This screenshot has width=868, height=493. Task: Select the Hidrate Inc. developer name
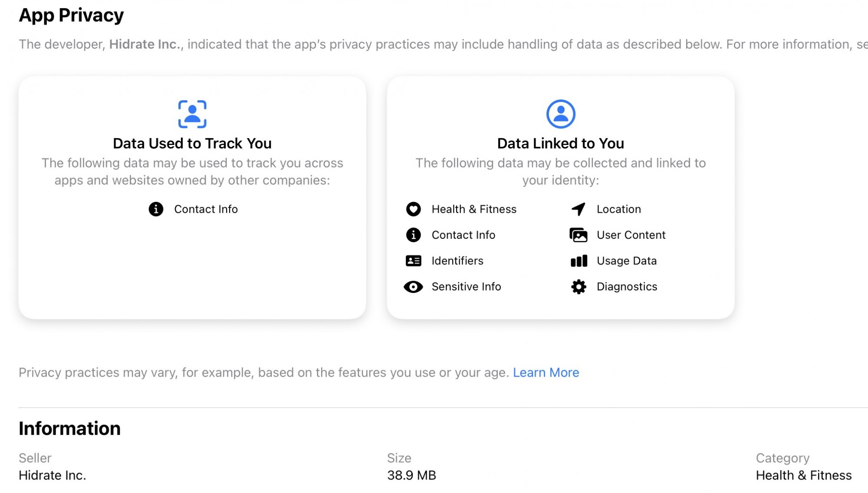[145, 44]
